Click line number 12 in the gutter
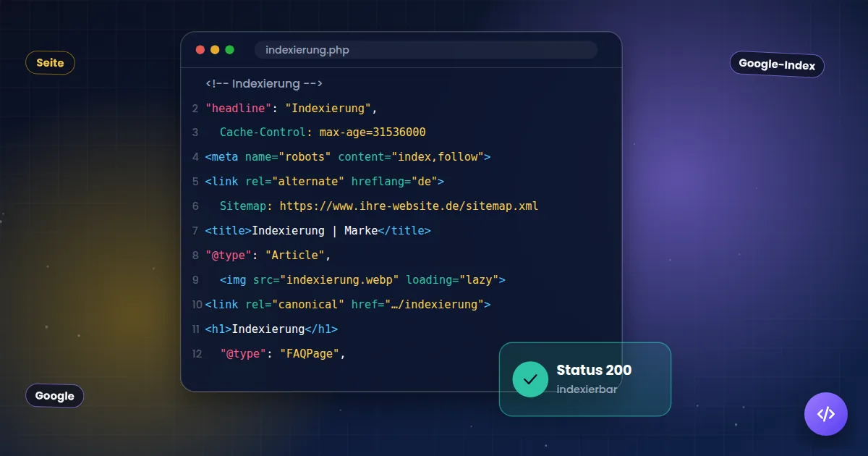This screenshot has width=868, height=456. click(x=197, y=354)
